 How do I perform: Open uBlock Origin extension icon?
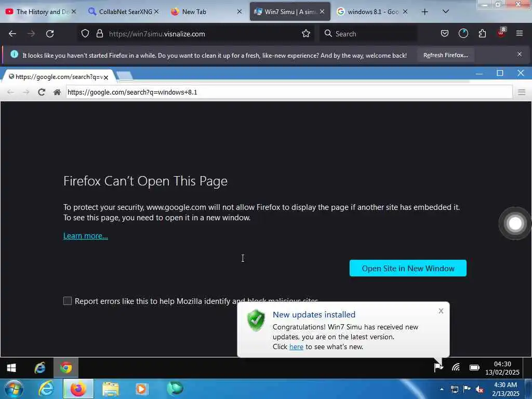pos(501,33)
